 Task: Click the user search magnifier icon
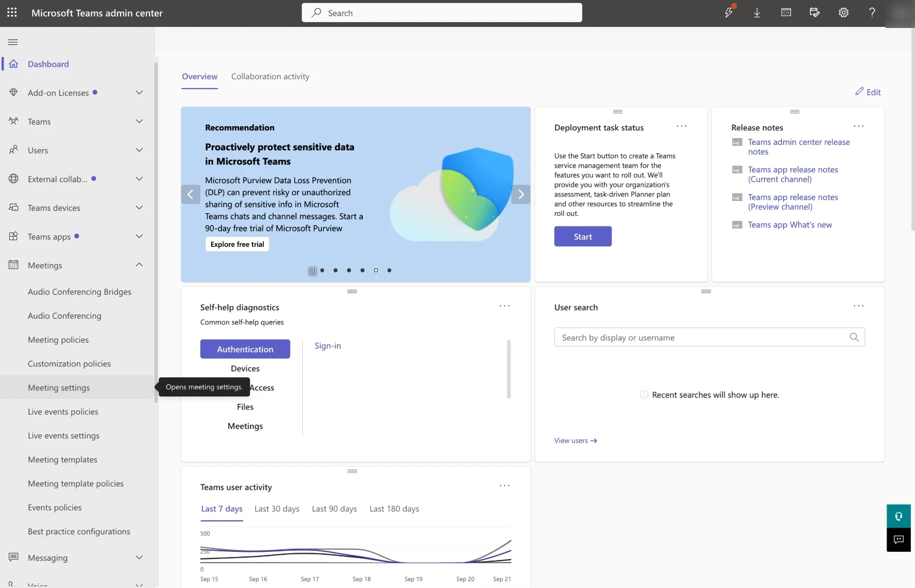pyautogui.click(x=854, y=337)
